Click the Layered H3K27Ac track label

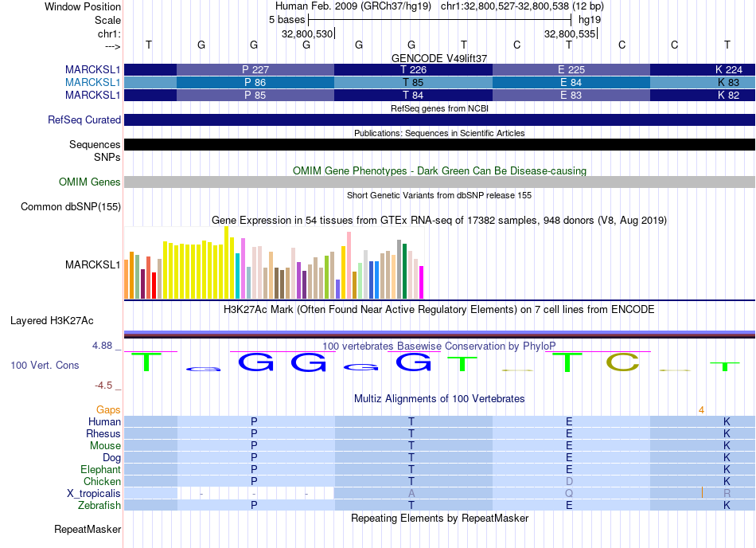[52, 321]
